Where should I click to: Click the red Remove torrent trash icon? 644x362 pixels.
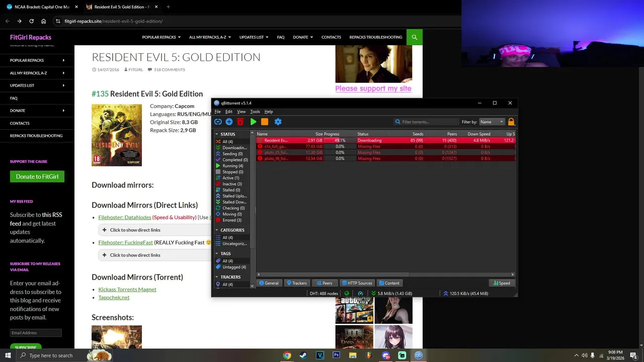pos(240,122)
